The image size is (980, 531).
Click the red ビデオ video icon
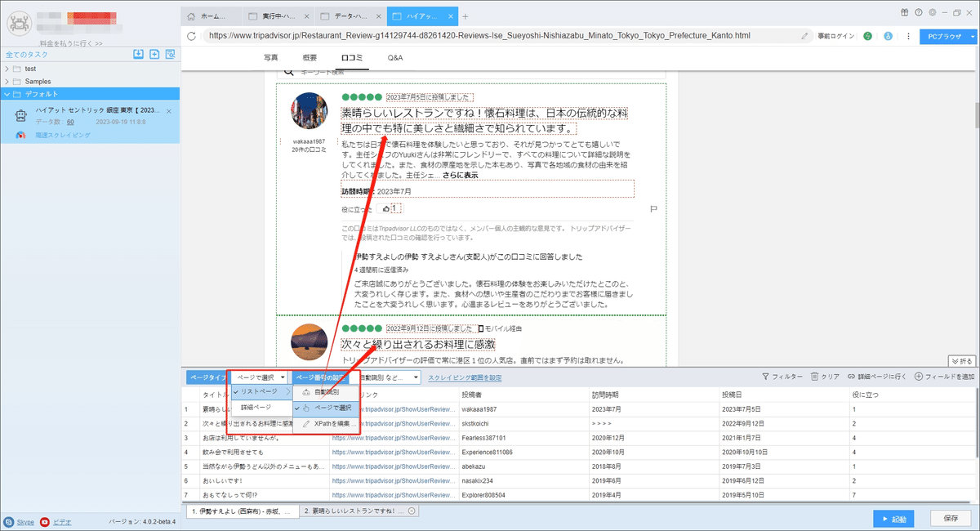click(45, 521)
